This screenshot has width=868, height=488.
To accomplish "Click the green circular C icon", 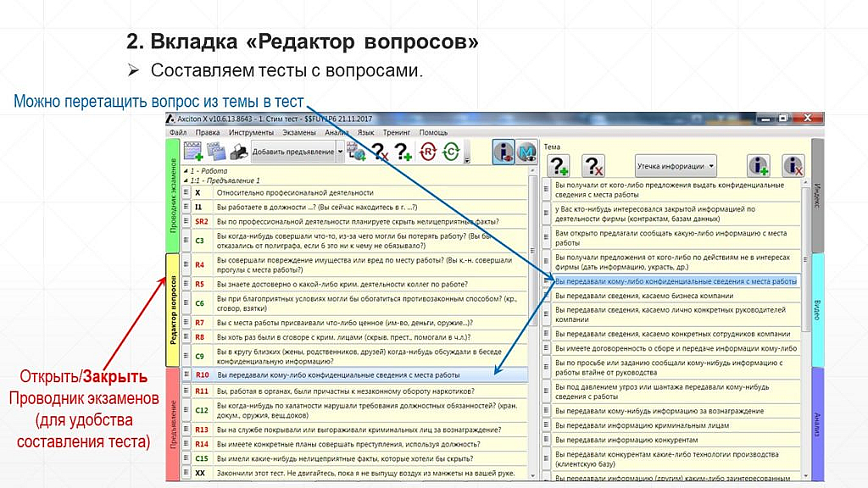I will pyautogui.click(x=451, y=152).
